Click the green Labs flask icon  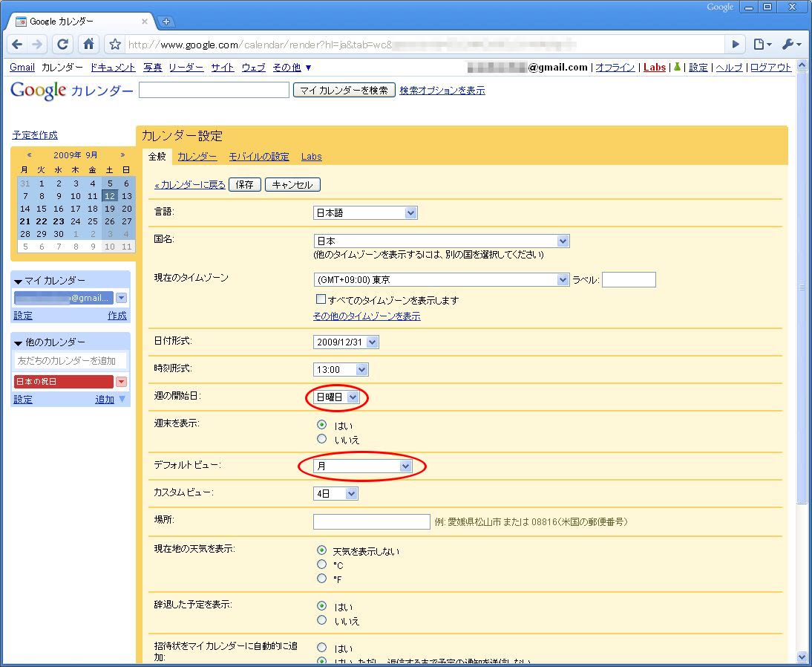tap(677, 67)
